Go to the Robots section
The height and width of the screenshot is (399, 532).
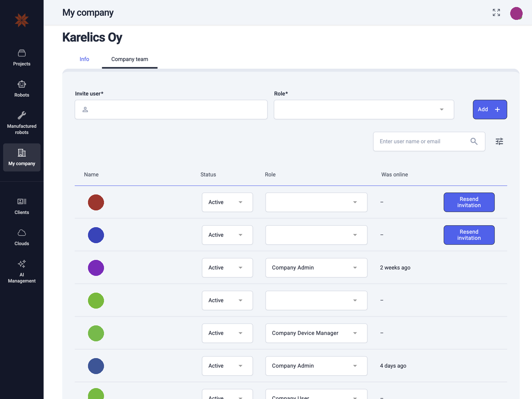(x=22, y=89)
